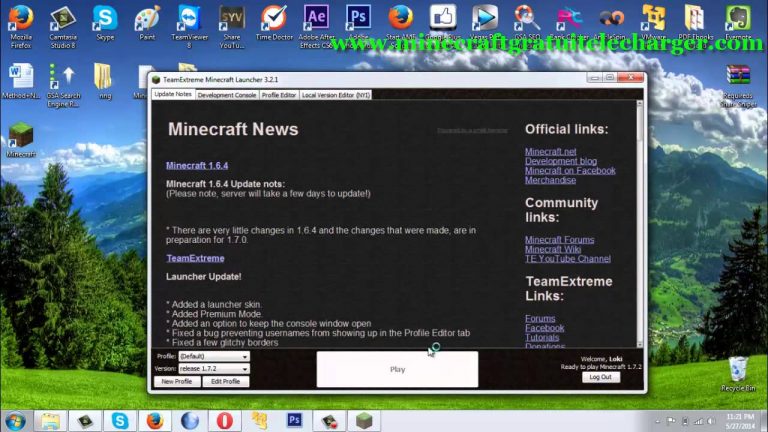Open Adobe After Effects desktop icon
Screen dimensions: 768x432
[x=316, y=25]
